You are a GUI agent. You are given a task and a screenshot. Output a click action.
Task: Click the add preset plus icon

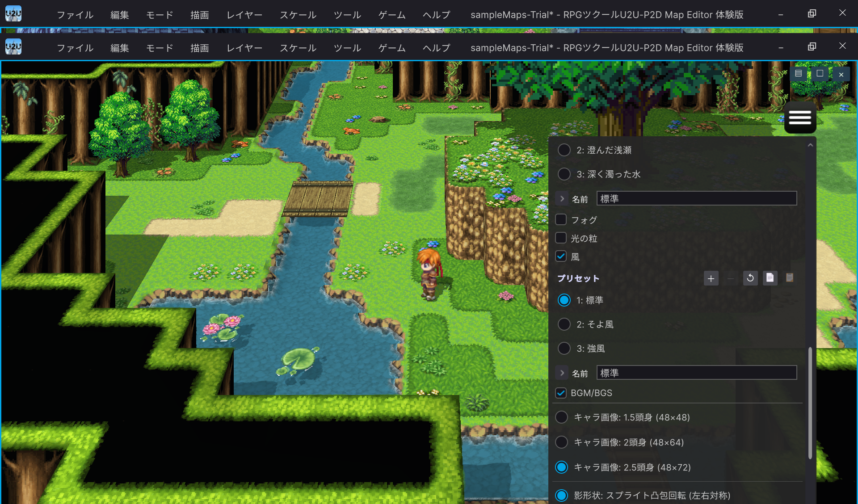point(711,278)
